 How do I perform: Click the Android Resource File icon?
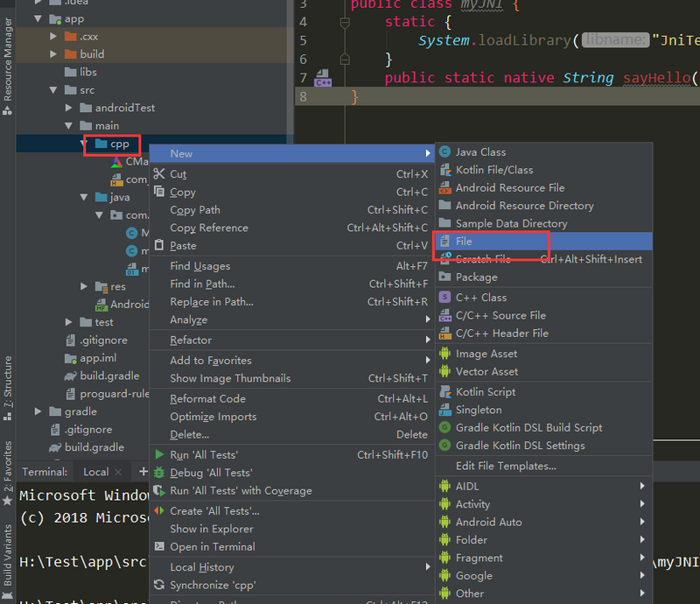coord(444,187)
